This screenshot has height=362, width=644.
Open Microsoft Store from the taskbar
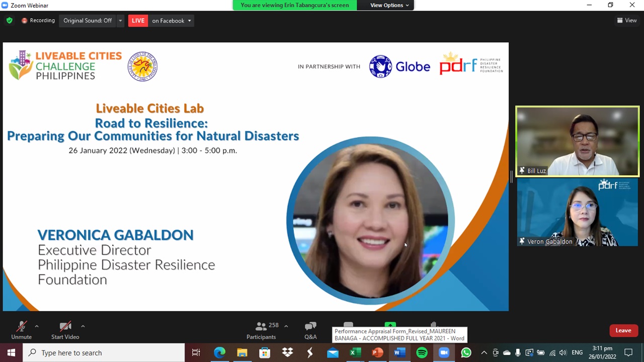pos(265,352)
